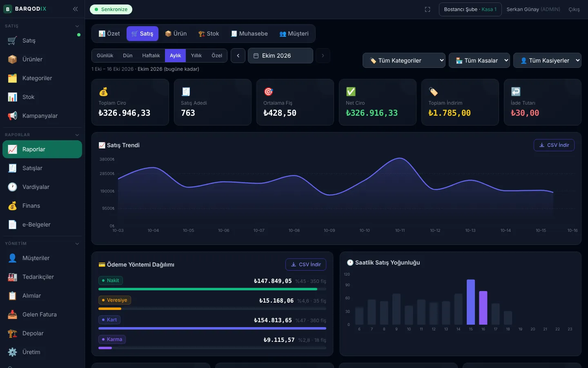Select the Yıllık period option

point(196,56)
